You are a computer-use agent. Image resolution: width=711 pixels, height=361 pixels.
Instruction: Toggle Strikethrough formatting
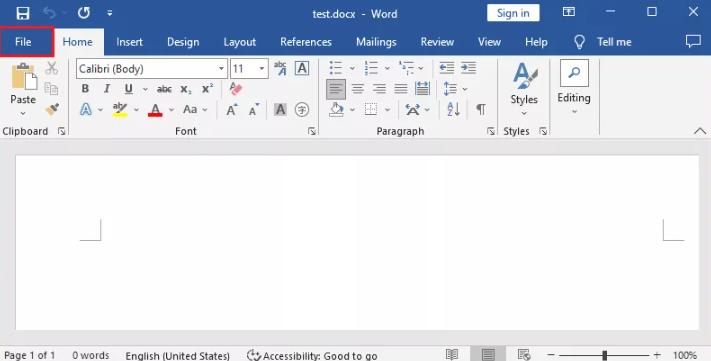pos(164,89)
